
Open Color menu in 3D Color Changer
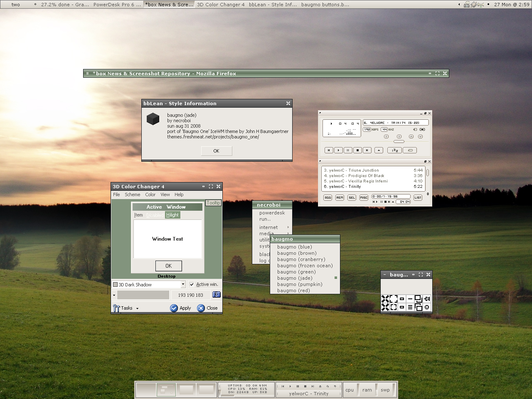click(x=150, y=195)
